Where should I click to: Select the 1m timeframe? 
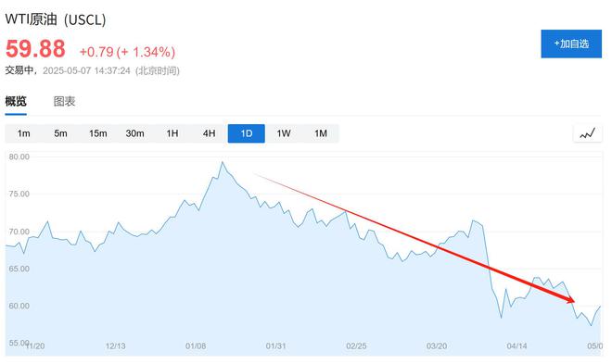(x=23, y=133)
